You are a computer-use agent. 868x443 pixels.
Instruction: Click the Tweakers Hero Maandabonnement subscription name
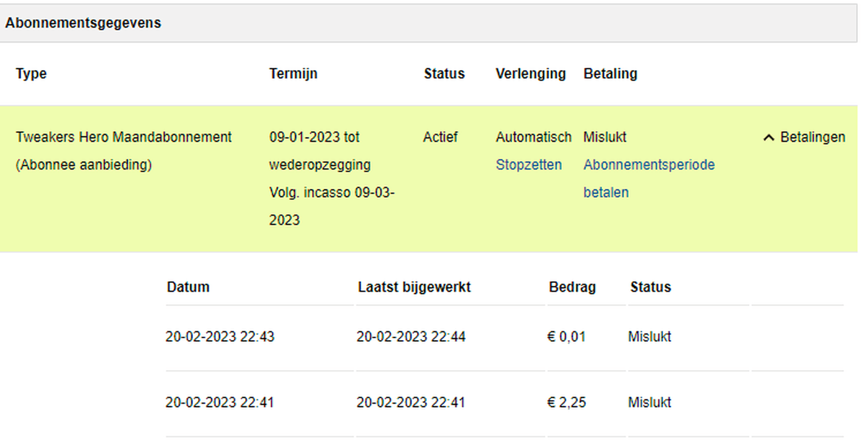click(x=123, y=138)
